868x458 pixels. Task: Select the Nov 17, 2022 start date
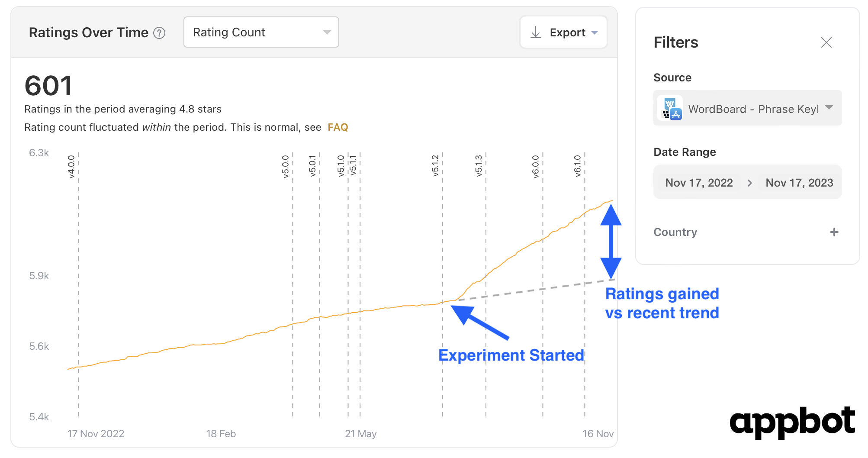click(699, 183)
